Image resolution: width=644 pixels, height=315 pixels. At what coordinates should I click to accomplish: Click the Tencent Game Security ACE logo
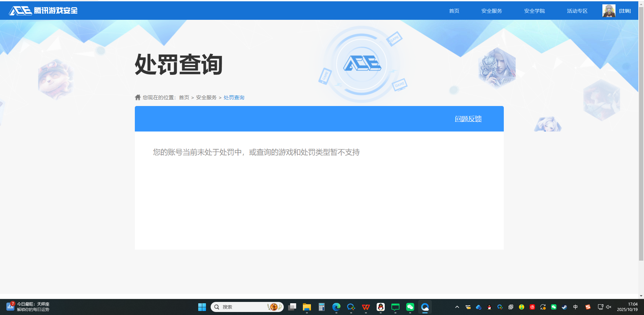(42, 10)
